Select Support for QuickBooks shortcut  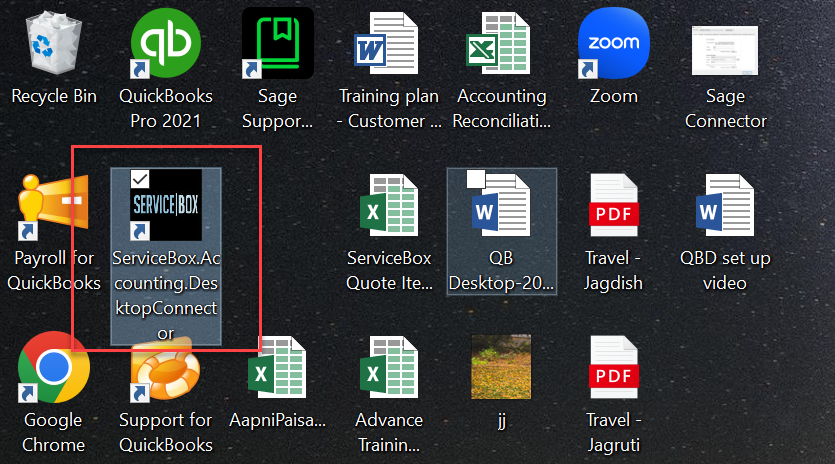pos(166,369)
